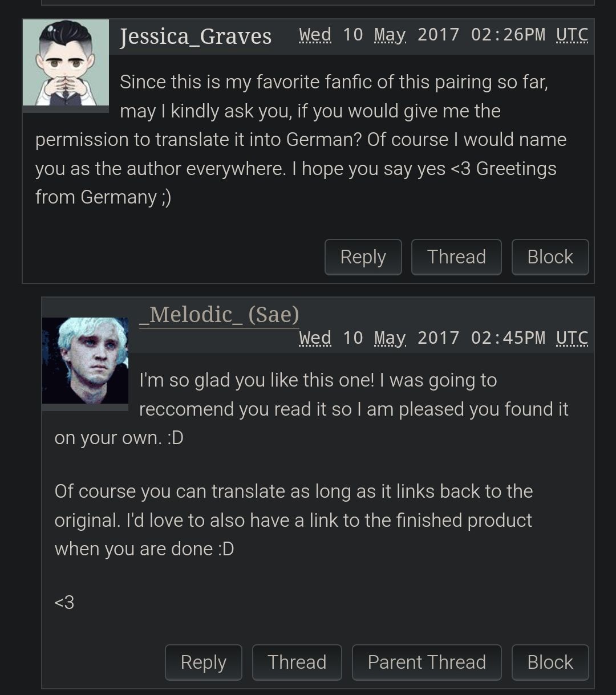Visit the _Melodic_ (Sae) profile link
Viewport: 616px width, 695px height.
tap(219, 314)
